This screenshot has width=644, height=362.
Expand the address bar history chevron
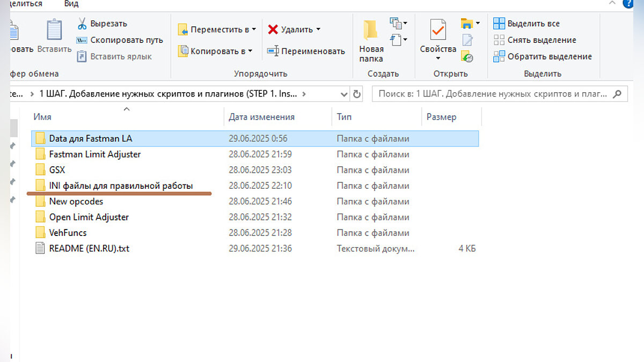point(345,94)
